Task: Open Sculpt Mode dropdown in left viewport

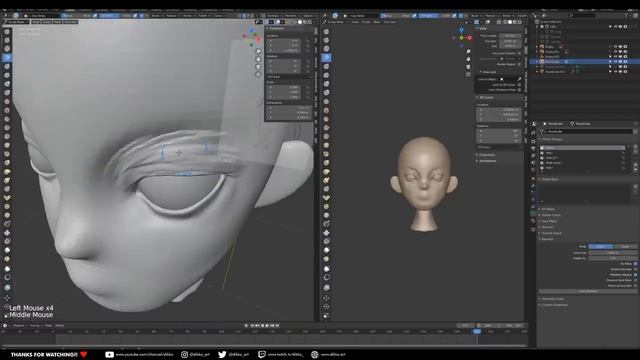Action: click(17, 22)
